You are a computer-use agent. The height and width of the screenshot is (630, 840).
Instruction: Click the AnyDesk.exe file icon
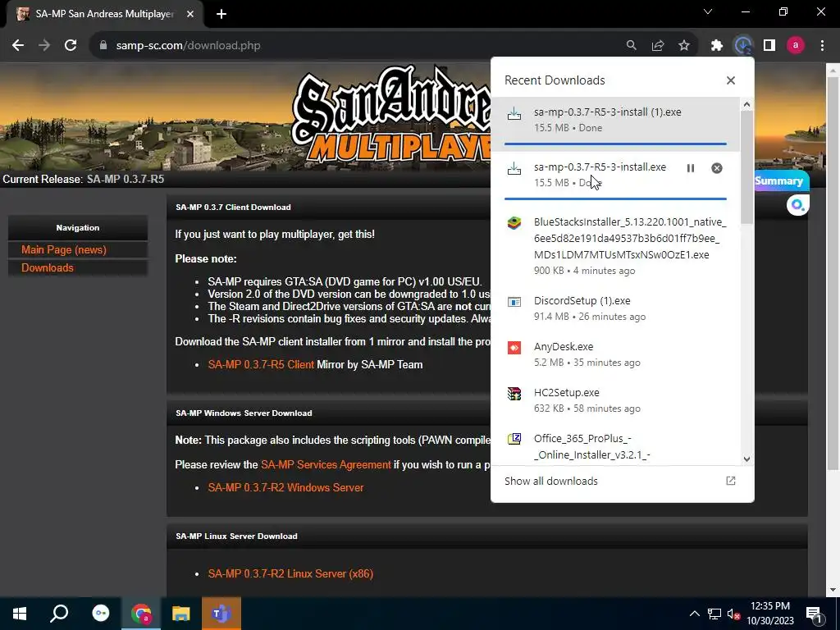coord(514,348)
